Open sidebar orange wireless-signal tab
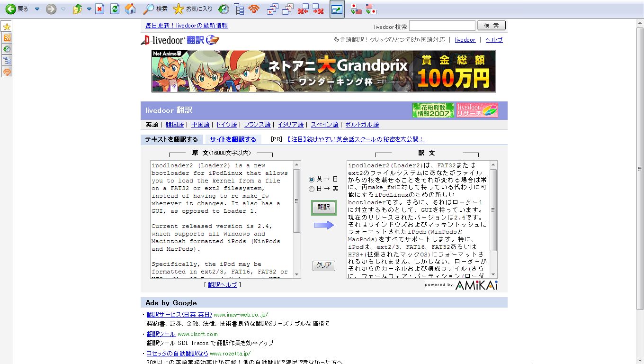This screenshot has height=364, width=644. [x=7, y=72]
